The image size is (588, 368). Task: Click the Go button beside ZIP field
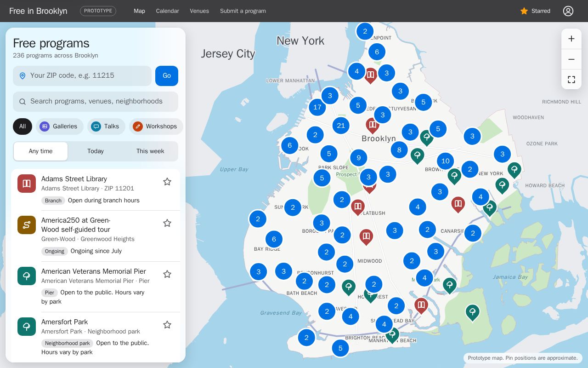(167, 76)
